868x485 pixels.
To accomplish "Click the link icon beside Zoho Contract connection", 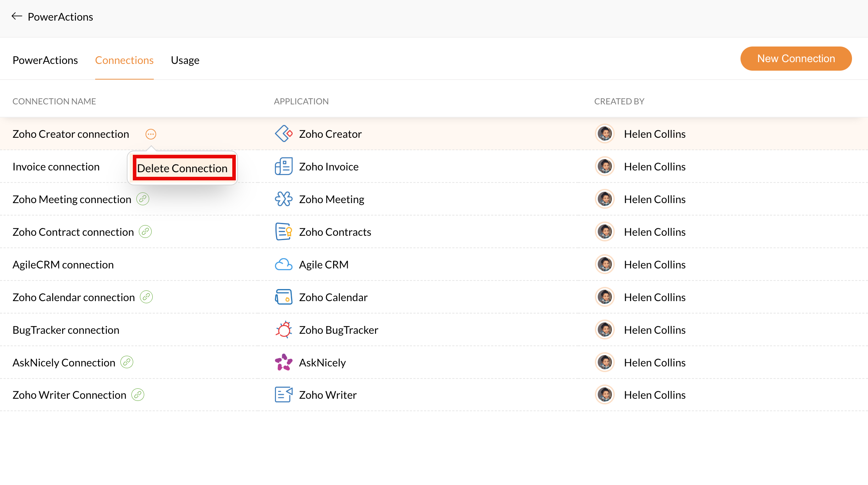I will click(145, 232).
